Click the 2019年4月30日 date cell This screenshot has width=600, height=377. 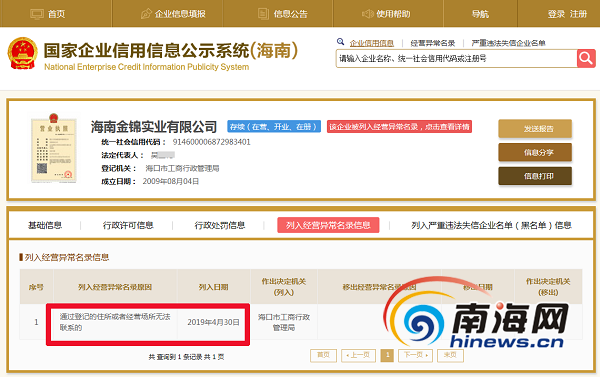214,322
